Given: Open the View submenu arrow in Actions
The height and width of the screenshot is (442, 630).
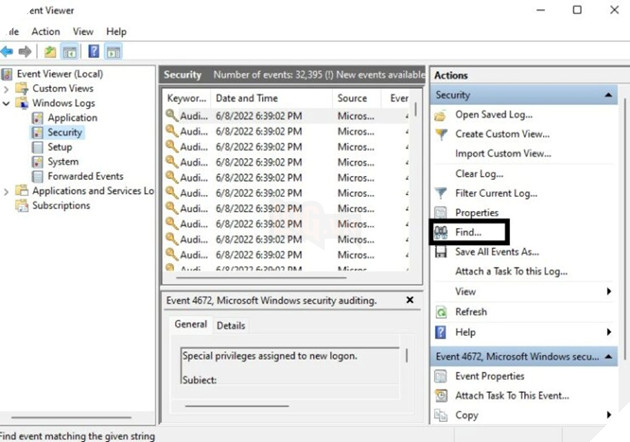Looking at the screenshot, I should (608, 292).
